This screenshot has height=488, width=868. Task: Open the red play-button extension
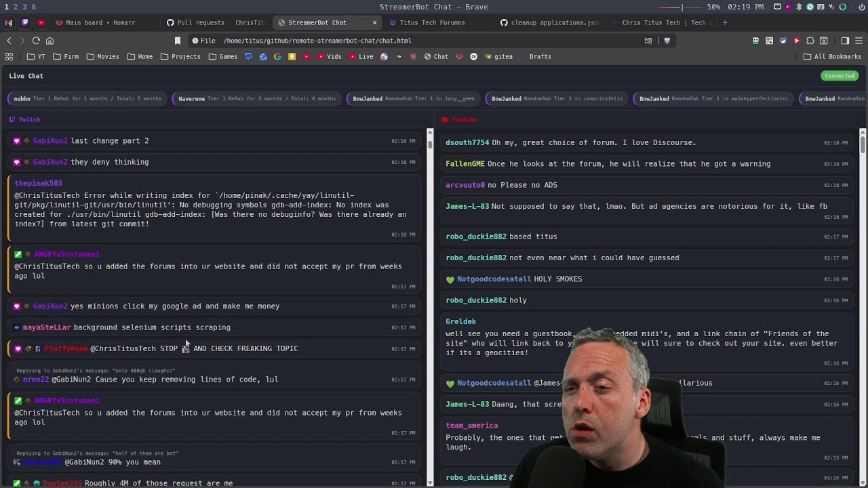[796, 41]
